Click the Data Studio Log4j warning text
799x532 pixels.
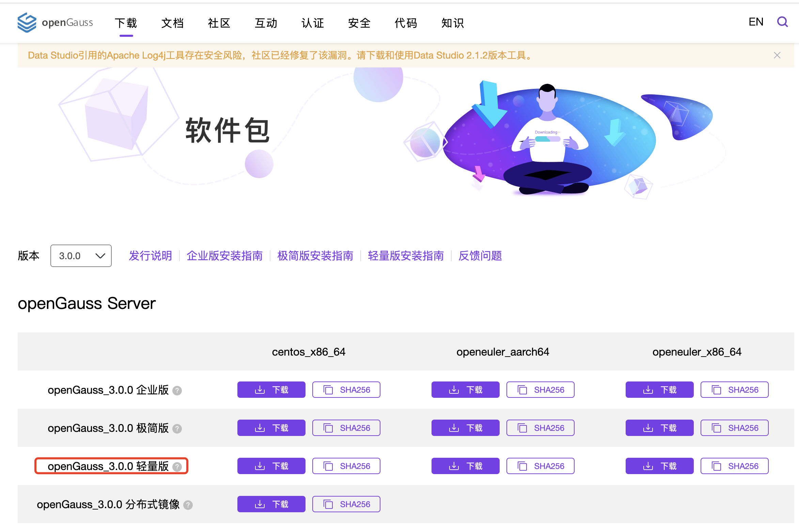click(280, 55)
